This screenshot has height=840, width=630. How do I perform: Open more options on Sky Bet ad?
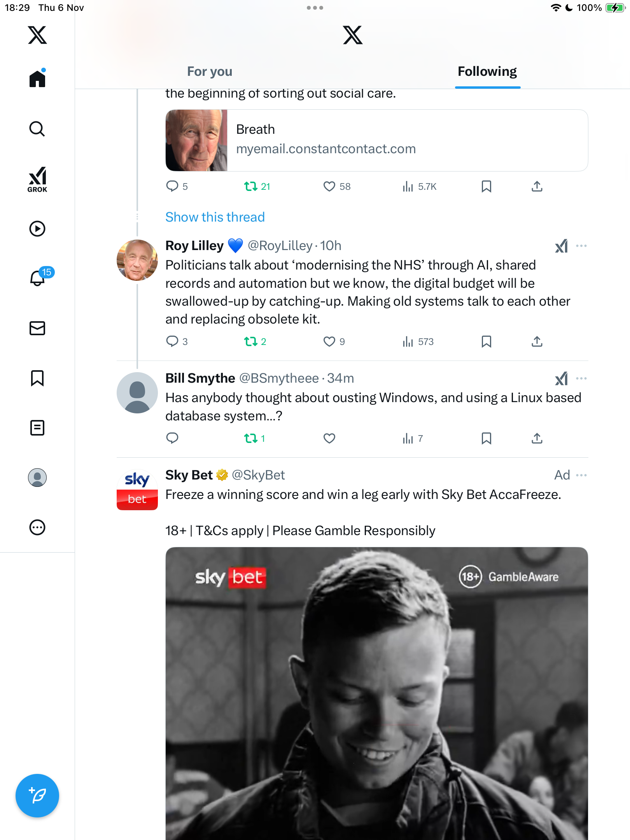click(x=581, y=475)
